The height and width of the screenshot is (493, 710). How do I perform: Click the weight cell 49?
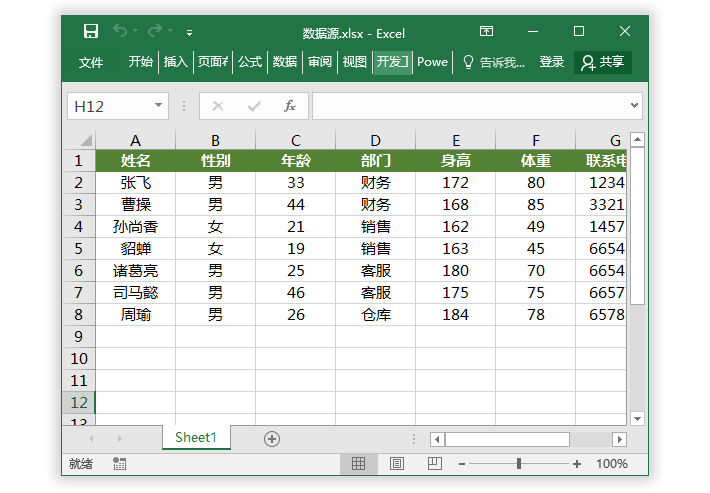(x=535, y=227)
